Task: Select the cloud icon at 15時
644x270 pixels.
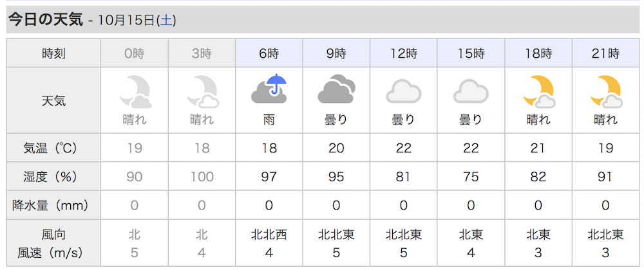Action: click(x=471, y=91)
